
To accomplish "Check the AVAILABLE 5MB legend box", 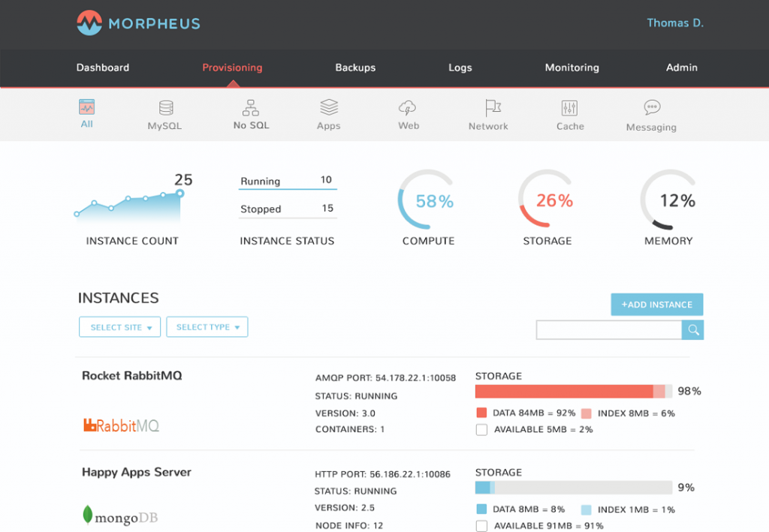I will click(x=481, y=429).
